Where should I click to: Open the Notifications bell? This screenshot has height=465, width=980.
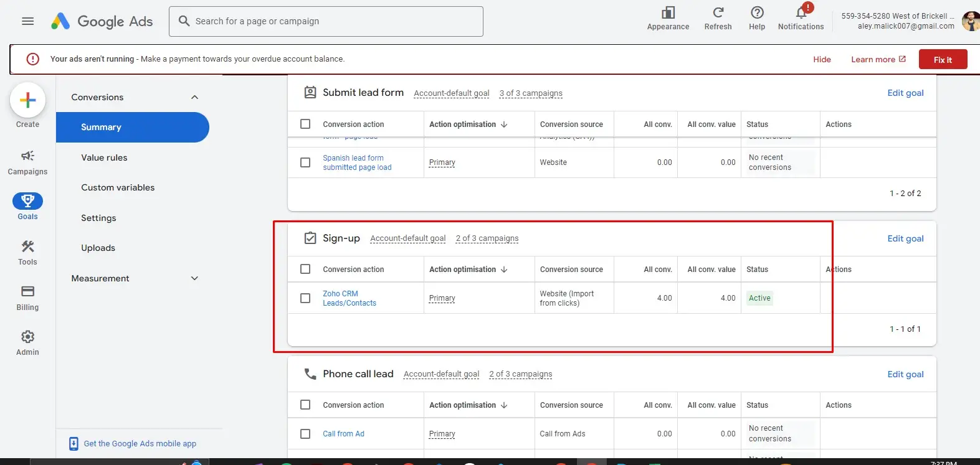801,17
